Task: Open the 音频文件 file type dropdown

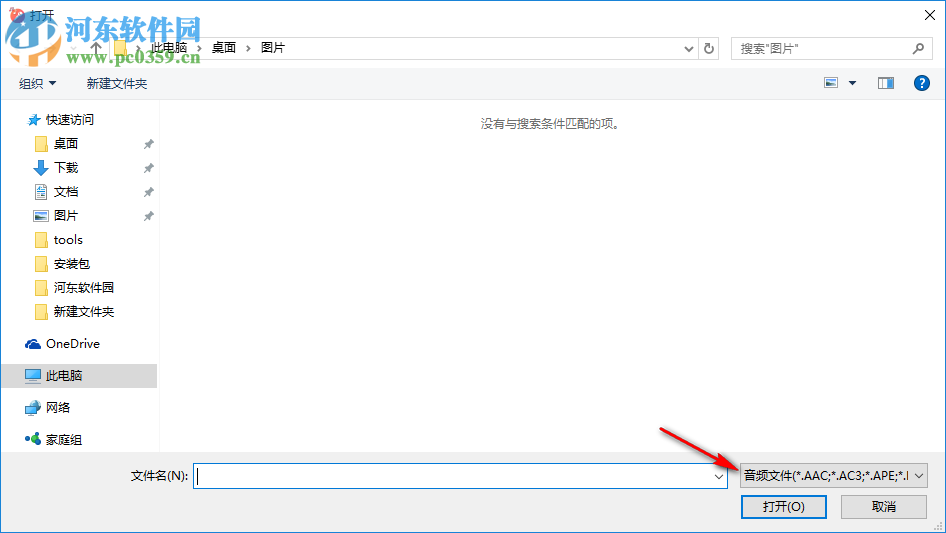Action: 834,476
